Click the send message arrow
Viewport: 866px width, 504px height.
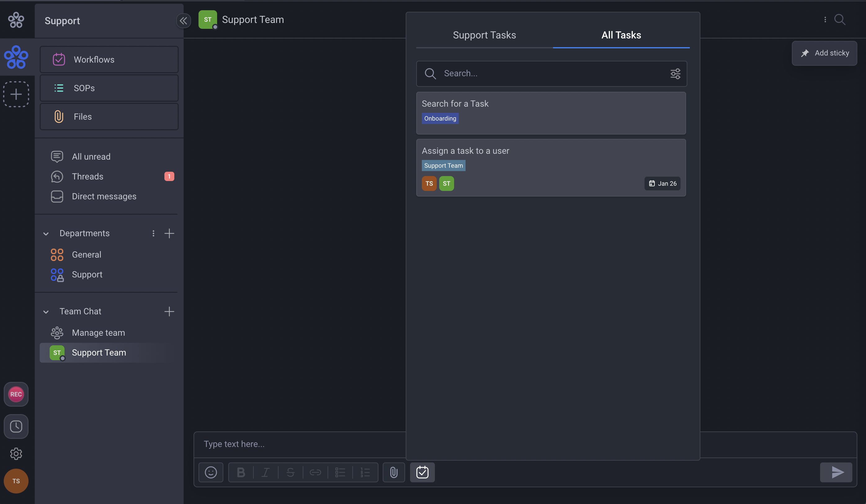(837, 472)
